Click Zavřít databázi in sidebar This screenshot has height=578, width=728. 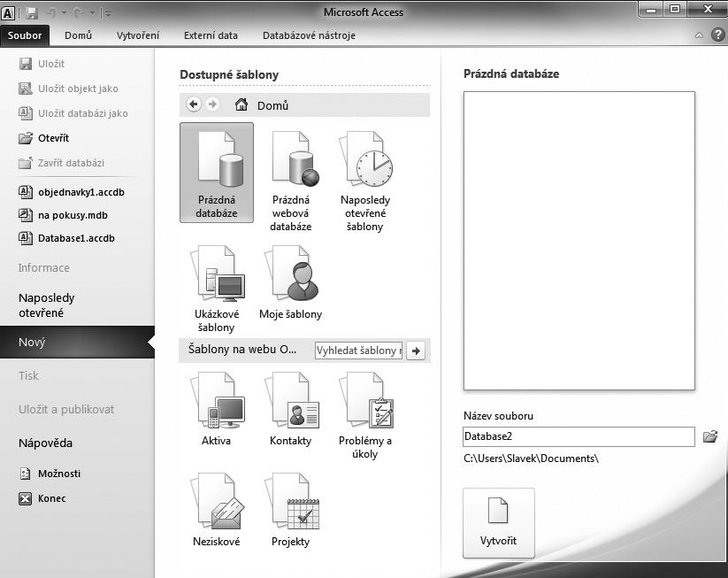tap(61, 163)
